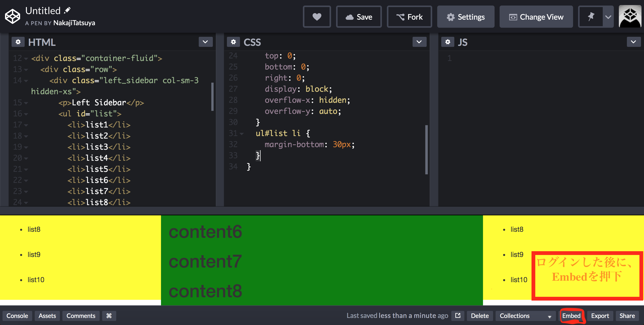This screenshot has width=644, height=325.
Task: Expand the HTML panel dropdown chevron
Action: (205, 42)
